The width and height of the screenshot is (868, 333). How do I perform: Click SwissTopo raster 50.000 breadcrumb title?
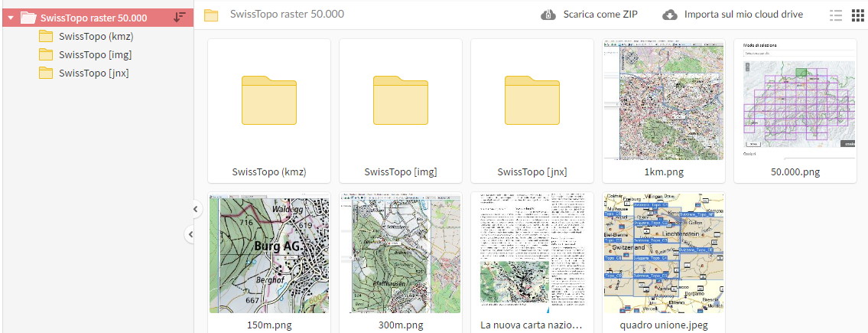pos(288,14)
